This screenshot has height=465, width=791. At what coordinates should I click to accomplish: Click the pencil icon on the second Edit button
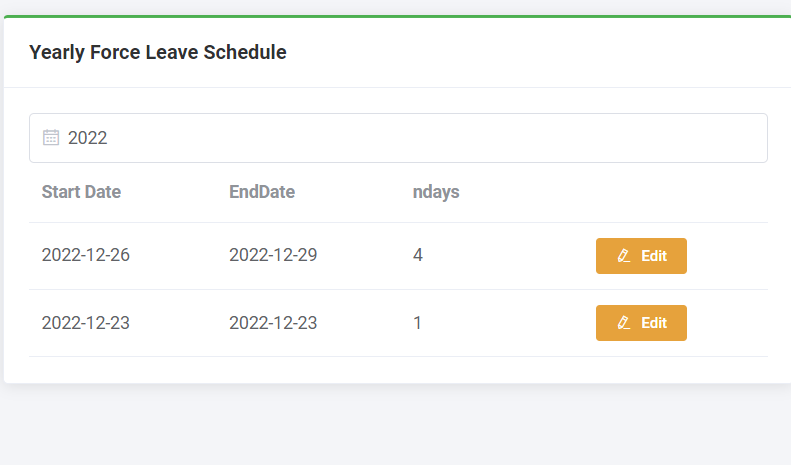pos(624,323)
